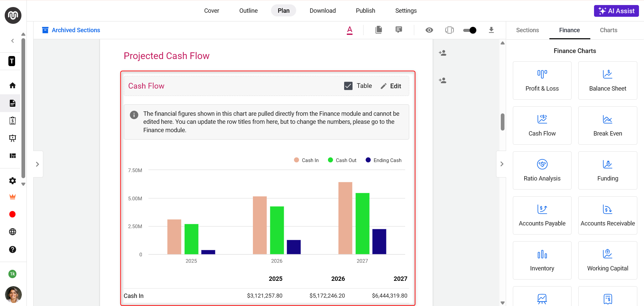Insert the Ratio Analysis chart
644x306 pixels.
click(x=542, y=170)
